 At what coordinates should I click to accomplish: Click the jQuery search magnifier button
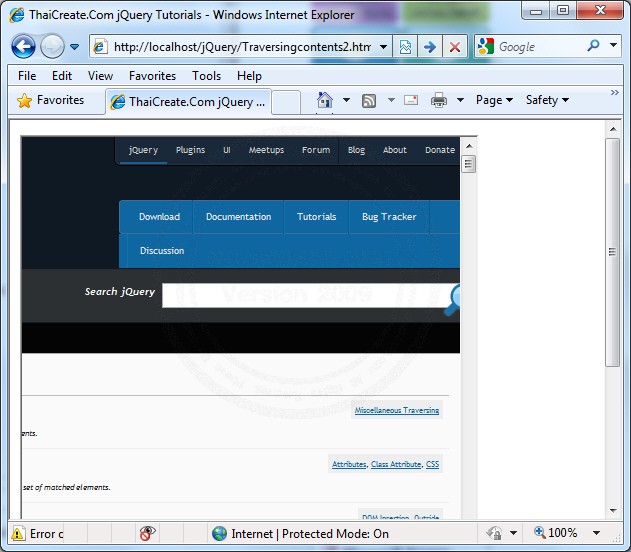pyautogui.click(x=453, y=300)
